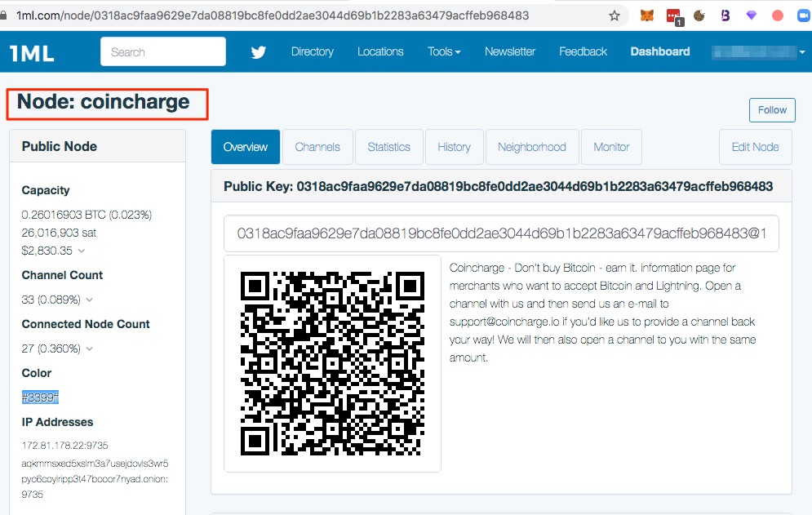Image resolution: width=812 pixels, height=515 pixels.
Task: Click the Coincharge description paragraph
Action: tap(603, 313)
